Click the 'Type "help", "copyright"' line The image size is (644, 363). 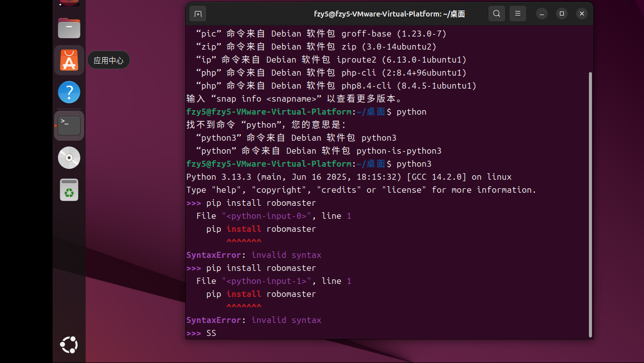click(361, 190)
